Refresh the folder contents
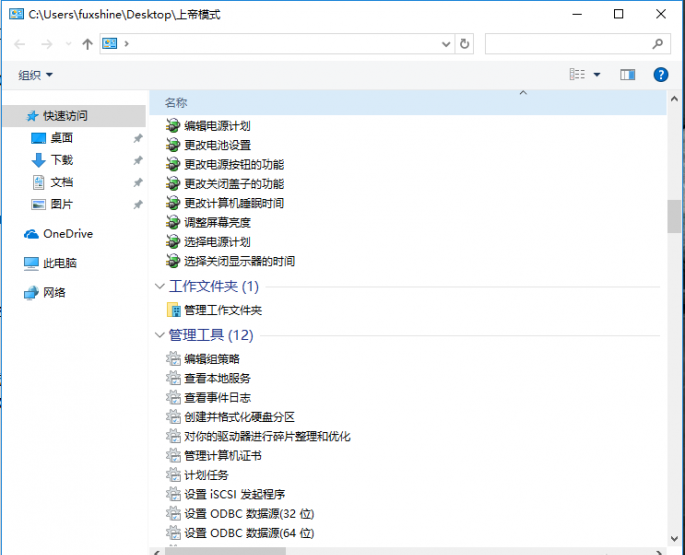Viewport: 685px width, 555px height. [464, 44]
